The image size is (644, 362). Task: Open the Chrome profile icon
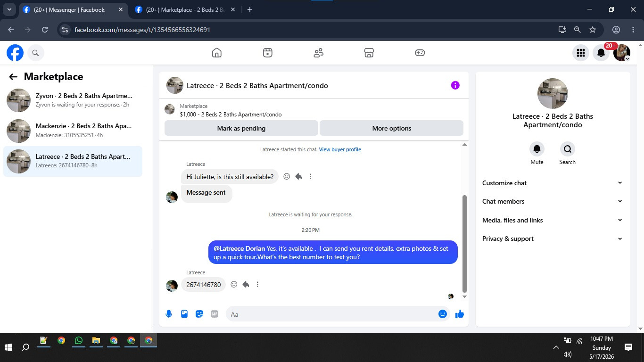[616, 29]
